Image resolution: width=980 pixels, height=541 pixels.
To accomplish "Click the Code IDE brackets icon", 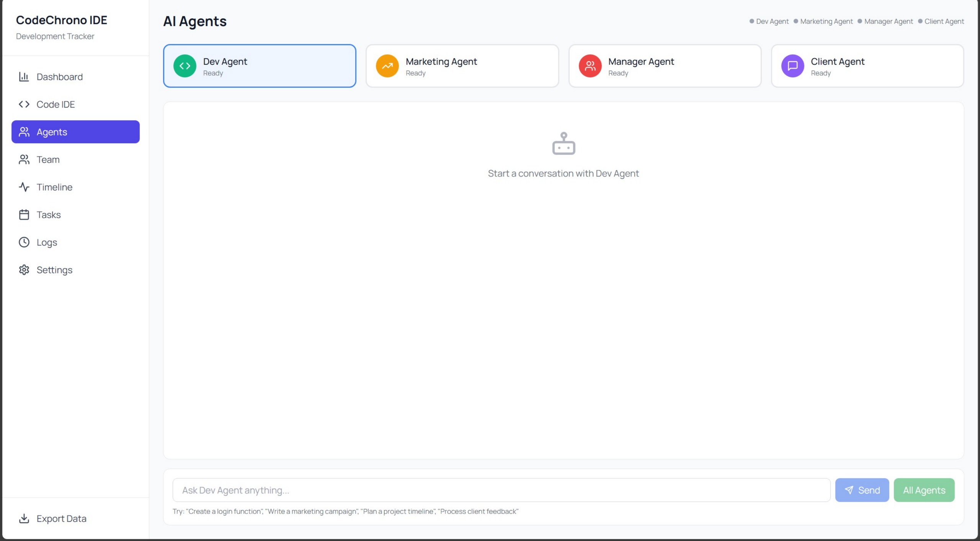I will pos(24,104).
